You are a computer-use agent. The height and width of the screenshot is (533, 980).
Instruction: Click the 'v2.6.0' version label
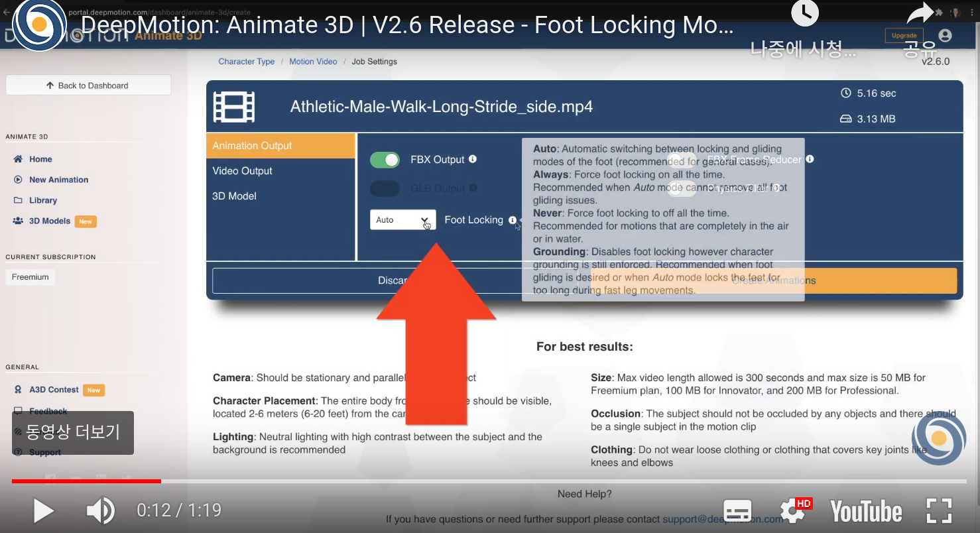click(x=935, y=61)
